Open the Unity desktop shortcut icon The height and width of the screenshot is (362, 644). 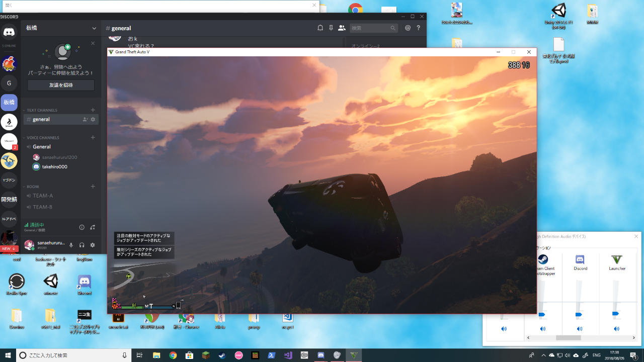558,16
